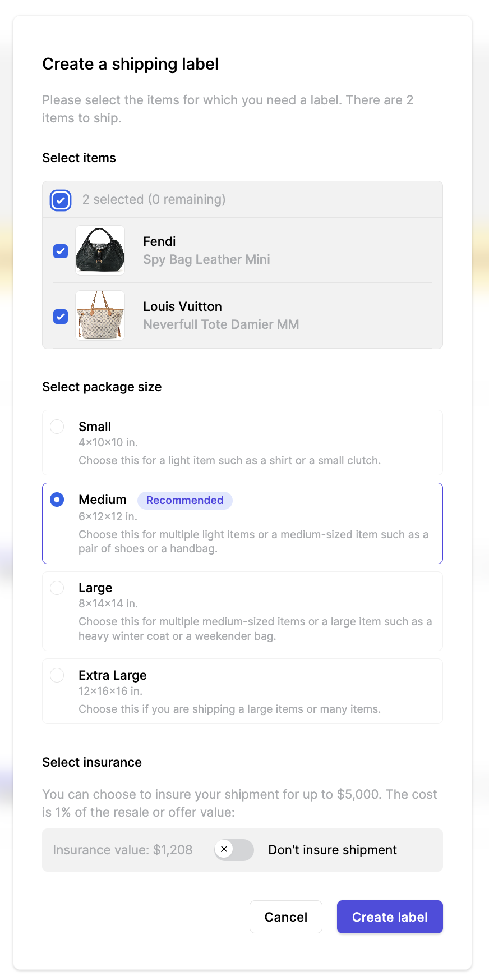Click the Cancel button
The image size is (489, 980).
(286, 917)
